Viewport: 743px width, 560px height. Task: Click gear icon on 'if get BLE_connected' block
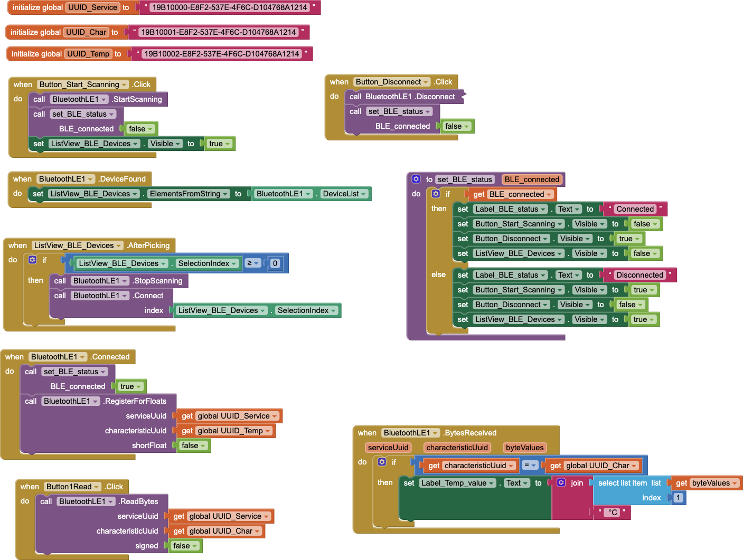(x=436, y=194)
